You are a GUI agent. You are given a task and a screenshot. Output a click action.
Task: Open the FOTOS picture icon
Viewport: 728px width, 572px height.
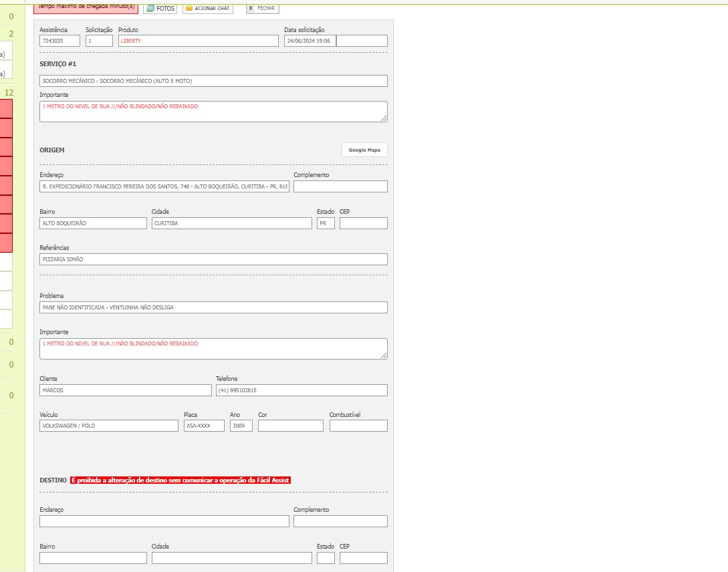(x=150, y=8)
